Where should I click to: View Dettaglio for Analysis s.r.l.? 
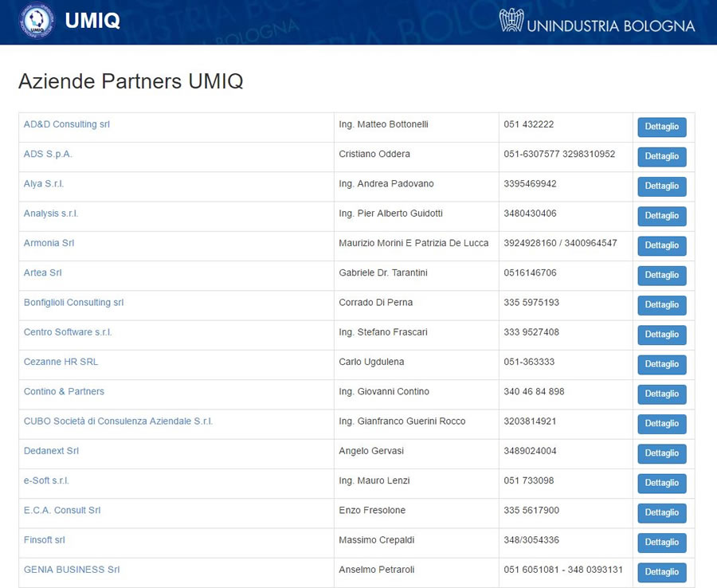pos(662,216)
